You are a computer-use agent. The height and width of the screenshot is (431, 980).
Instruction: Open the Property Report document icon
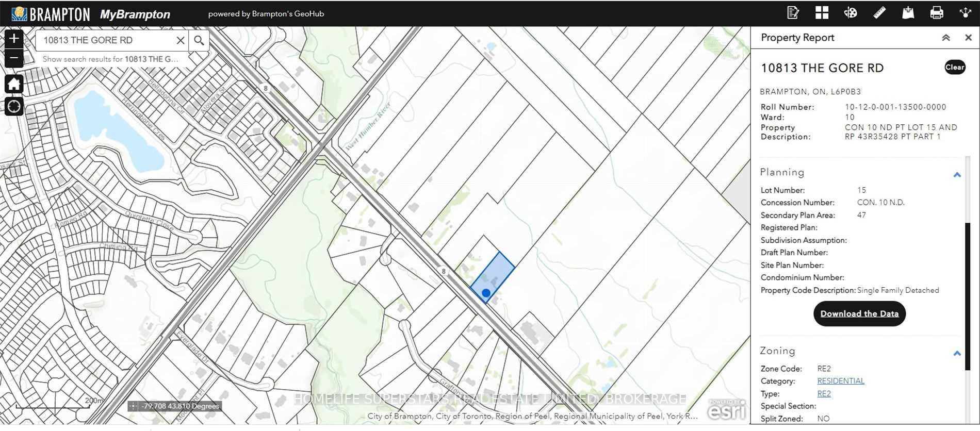(793, 13)
